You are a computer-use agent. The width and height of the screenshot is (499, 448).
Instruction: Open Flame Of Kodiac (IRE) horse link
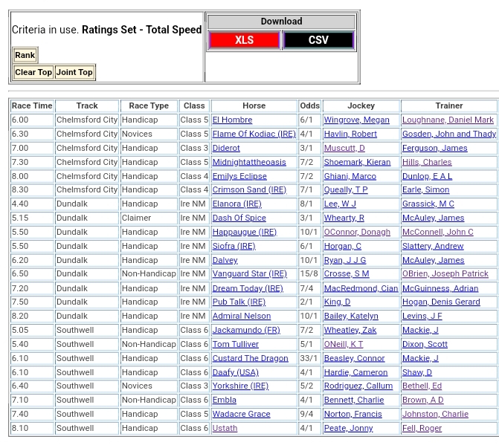pos(254,134)
